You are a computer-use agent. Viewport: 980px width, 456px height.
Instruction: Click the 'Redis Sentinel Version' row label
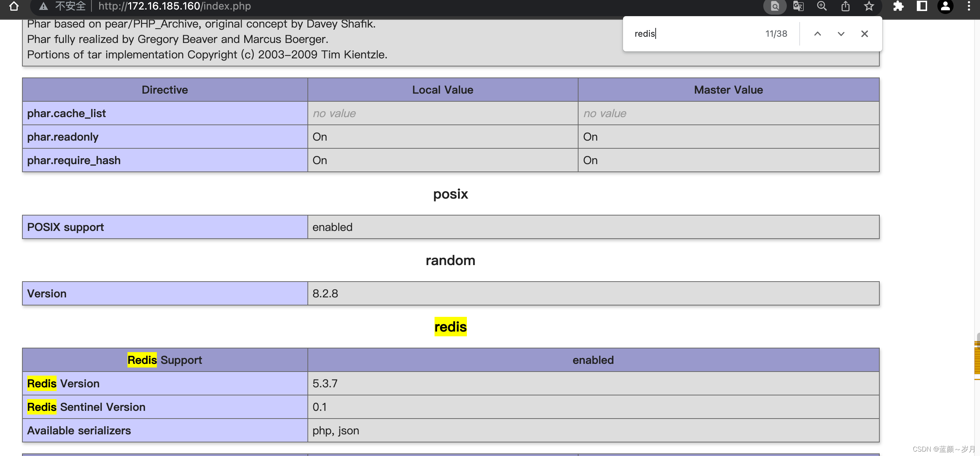[165, 407]
